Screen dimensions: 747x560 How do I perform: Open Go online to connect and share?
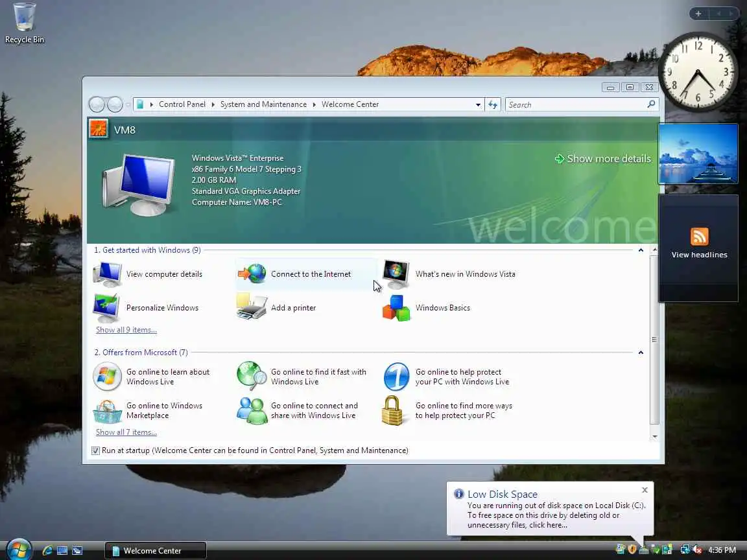point(297,410)
